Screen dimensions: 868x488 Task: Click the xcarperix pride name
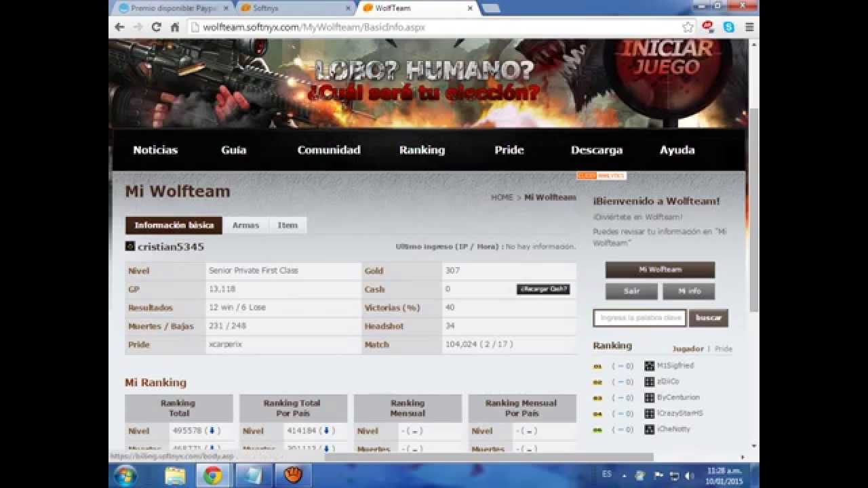225,344
